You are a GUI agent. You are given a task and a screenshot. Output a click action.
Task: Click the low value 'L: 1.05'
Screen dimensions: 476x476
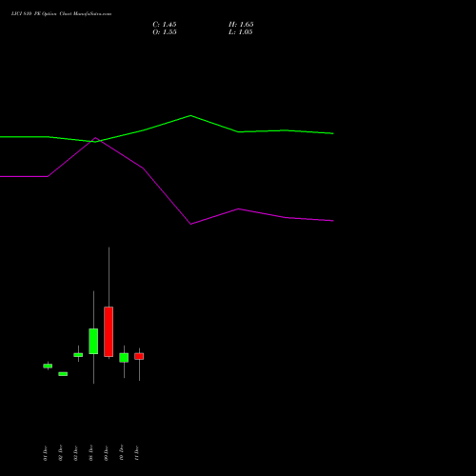241,32
